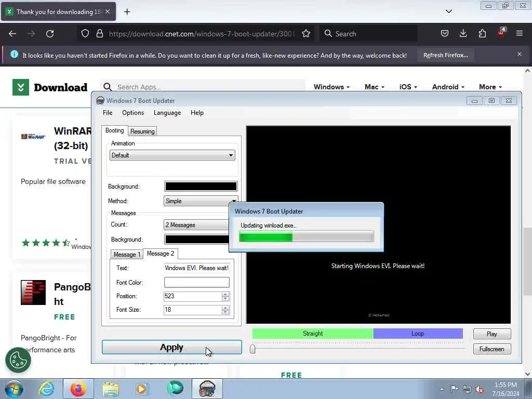Image resolution: width=532 pixels, height=399 pixels.
Task: Open the Animation Default dropdown
Action: coord(172,155)
